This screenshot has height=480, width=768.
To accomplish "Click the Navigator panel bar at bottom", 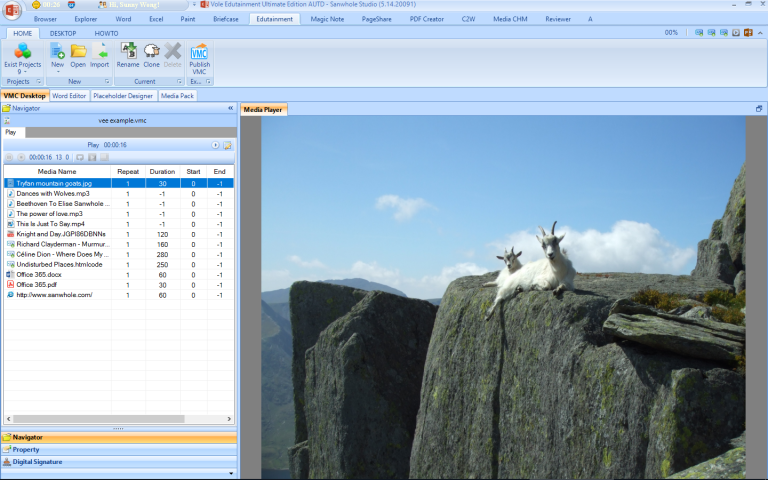I will click(x=119, y=437).
